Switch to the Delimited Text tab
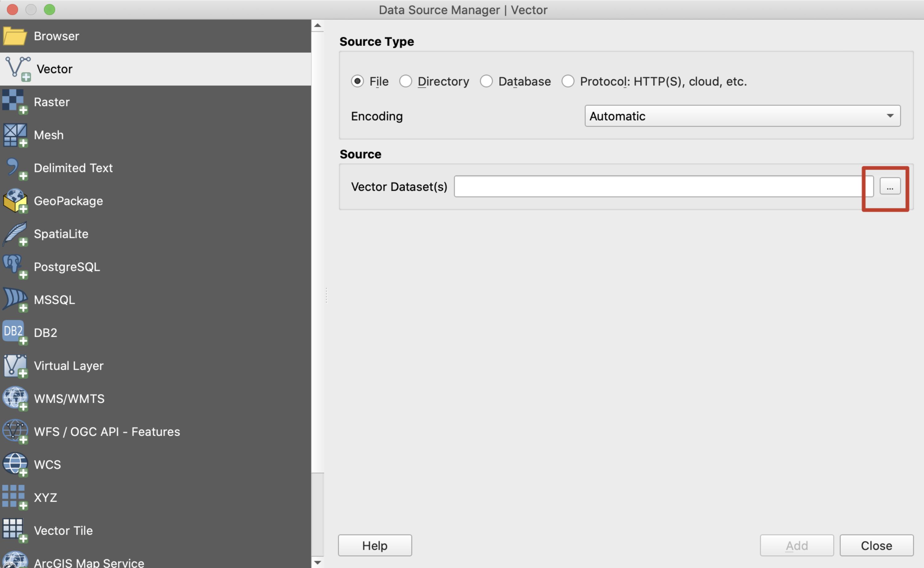 [73, 168]
